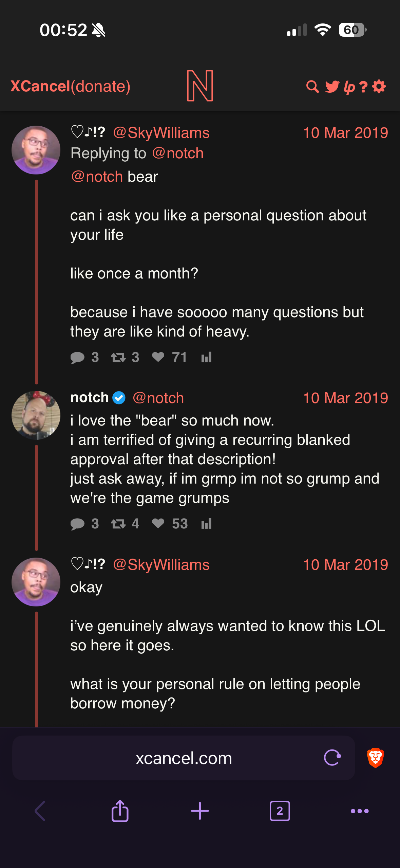Image resolution: width=400 pixels, height=868 pixels.
Task: Tap the Replying to @notch link
Action: coord(177,153)
